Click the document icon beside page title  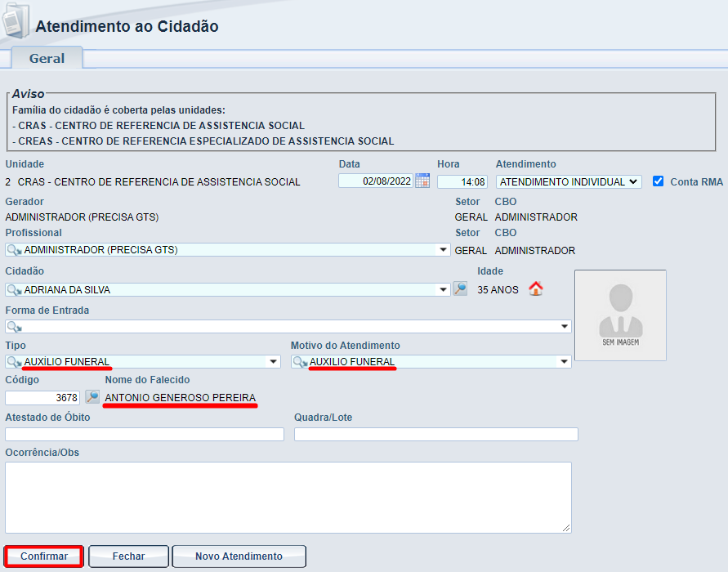(12, 22)
